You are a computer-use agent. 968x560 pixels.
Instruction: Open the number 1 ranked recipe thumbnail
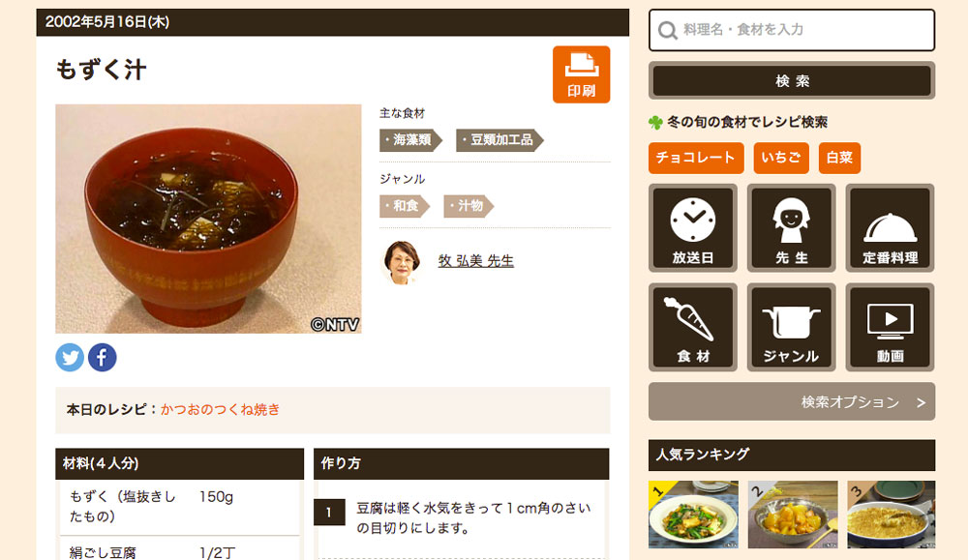point(693,515)
